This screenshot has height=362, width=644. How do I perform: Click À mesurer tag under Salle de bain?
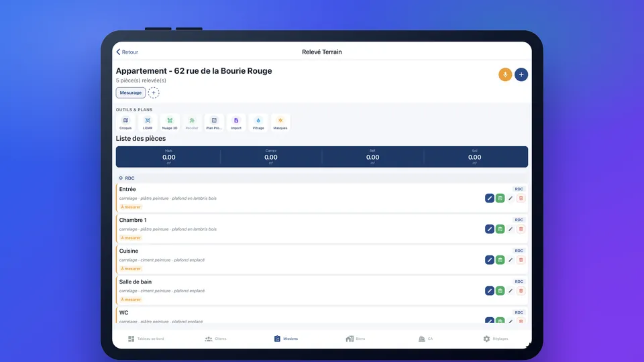[131, 299]
